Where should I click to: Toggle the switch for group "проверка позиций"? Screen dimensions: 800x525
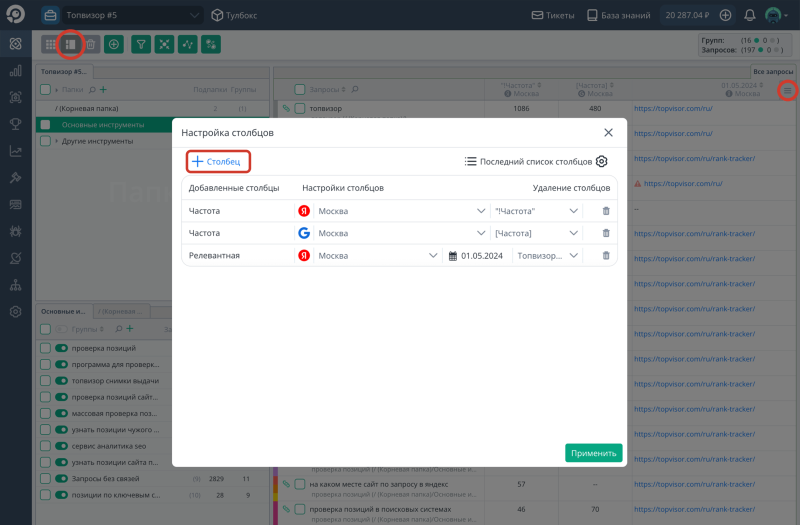click(61, 348)
